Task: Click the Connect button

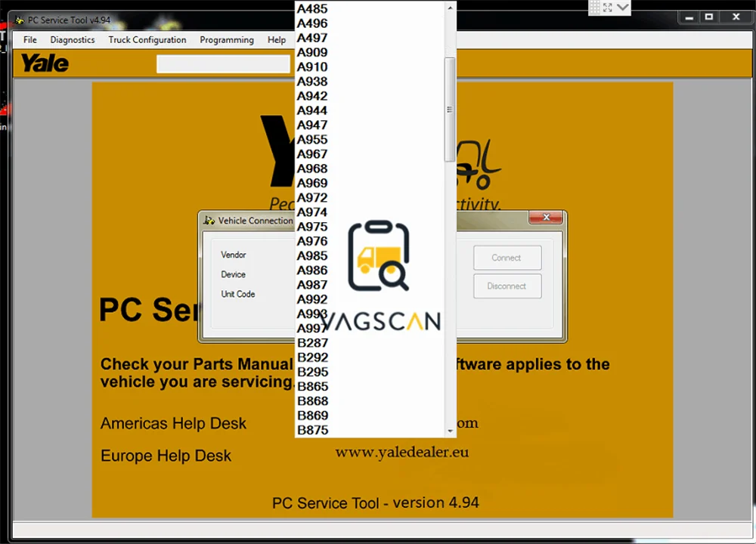Action: pyautogui.click(x=507, y=258)
